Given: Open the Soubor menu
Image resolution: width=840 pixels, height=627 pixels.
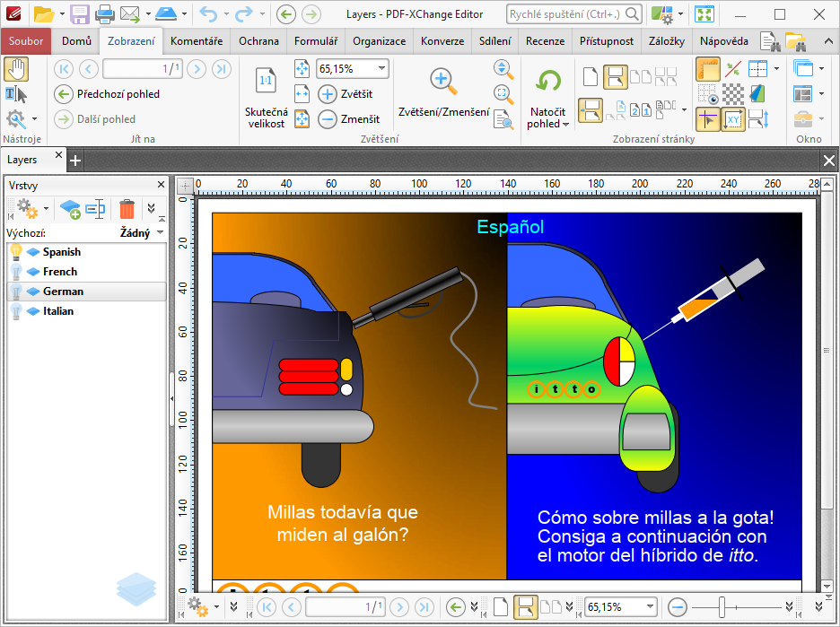Looking at the screenshot, I should pyautogui.click(x=26, y=41).
